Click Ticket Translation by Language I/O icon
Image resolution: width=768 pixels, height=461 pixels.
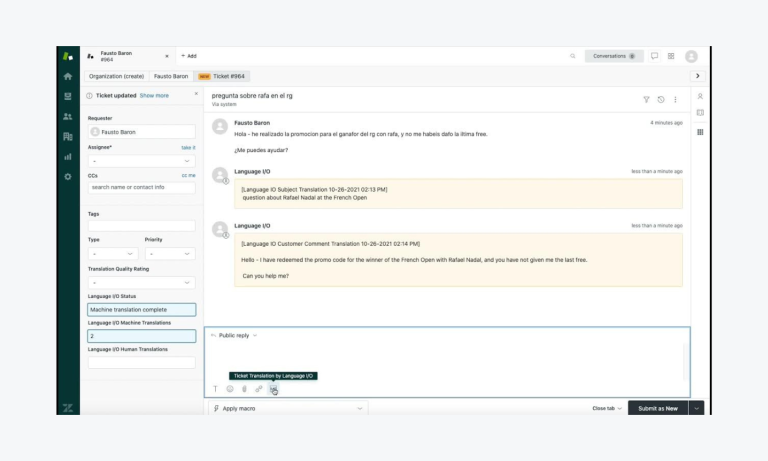point(273,389)
